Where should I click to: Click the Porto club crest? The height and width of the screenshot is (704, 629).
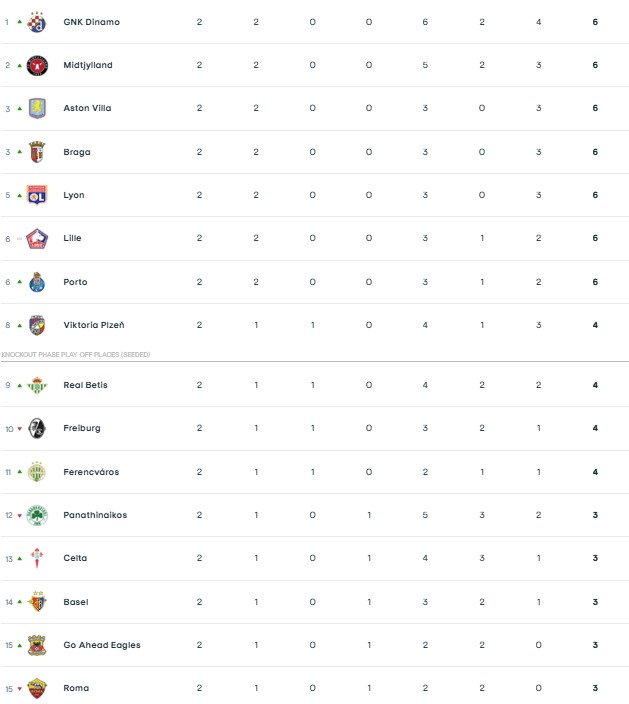(37, 282)
